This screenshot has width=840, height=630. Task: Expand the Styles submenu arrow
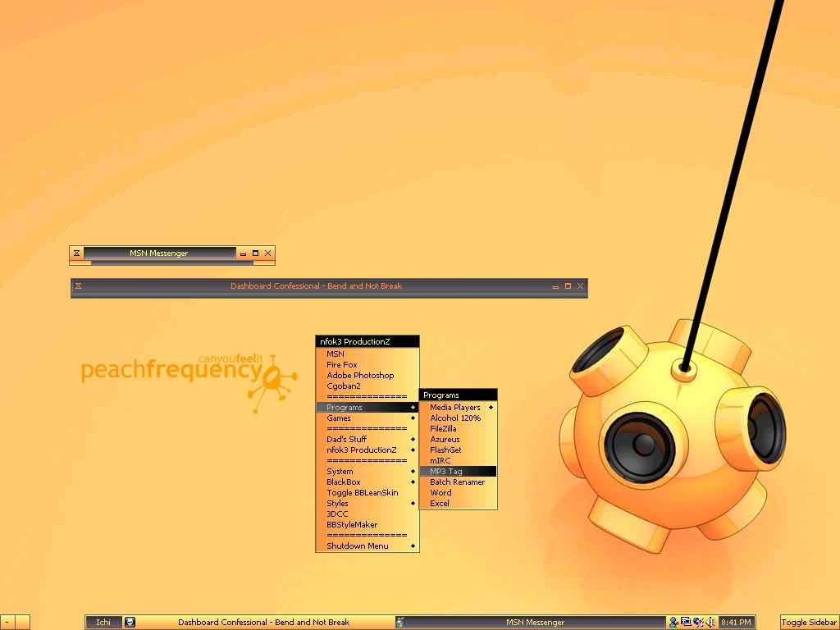413,504
